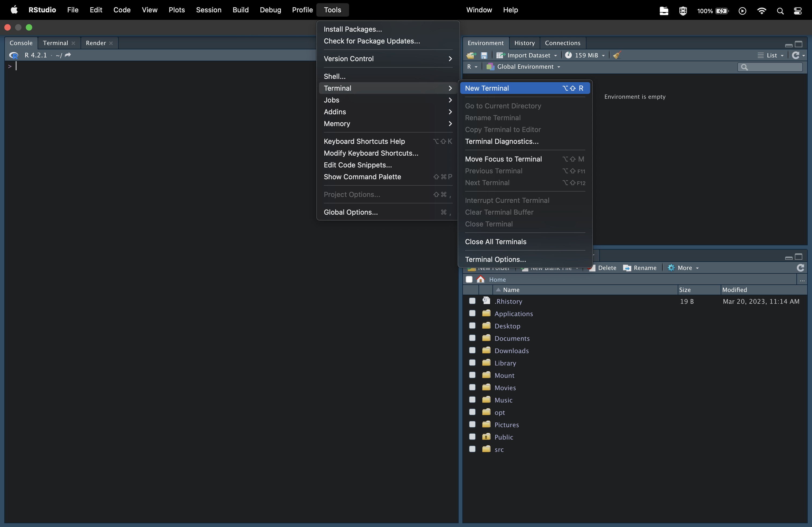The height and width of the screenshot is (527, 812).
Task: Open the More dropdown in Files pane
Action: point(683,268)
